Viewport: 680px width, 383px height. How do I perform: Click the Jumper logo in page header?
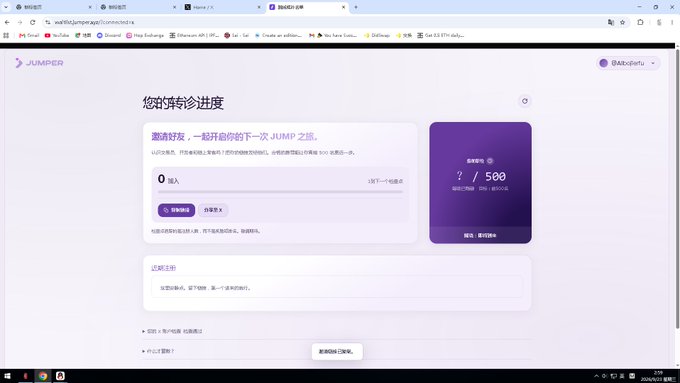(39, 63)
